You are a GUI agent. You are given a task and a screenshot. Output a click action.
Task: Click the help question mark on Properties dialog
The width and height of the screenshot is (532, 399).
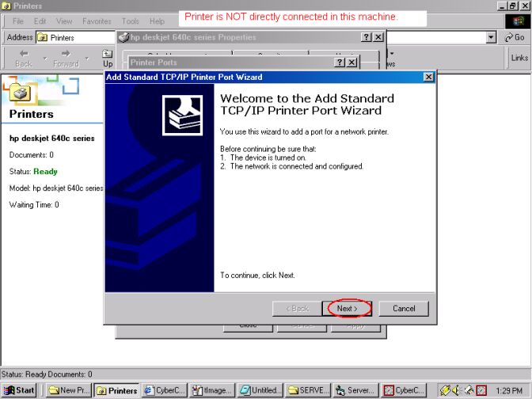(367, 37)
